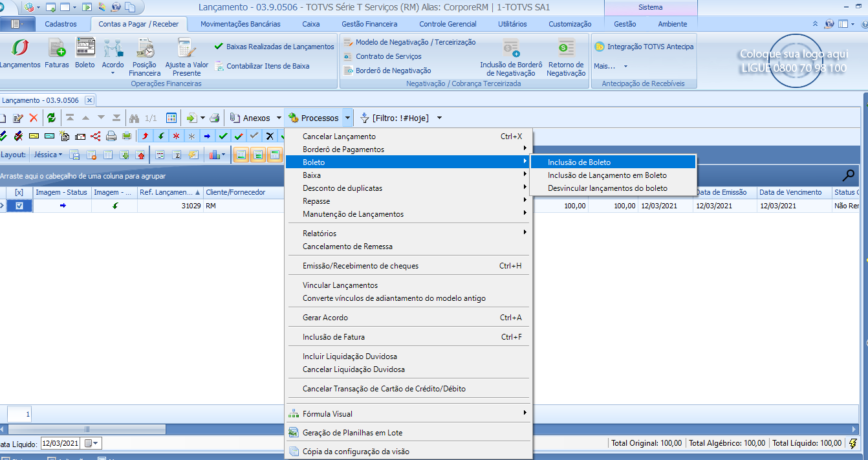Click Integração TOTVS Antecipa
This screenshot has height=460, width=868.
click(644, 47)
